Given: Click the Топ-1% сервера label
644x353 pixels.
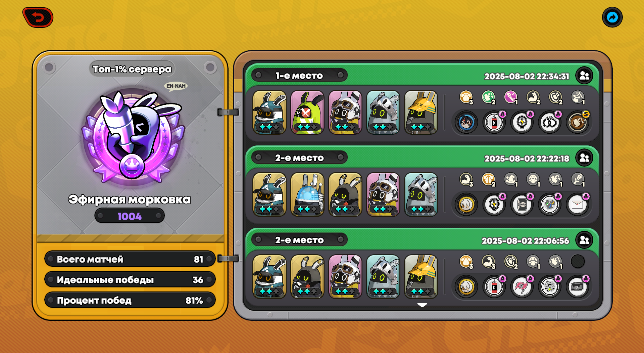Looking at the screenshot, I should (132, 69).
